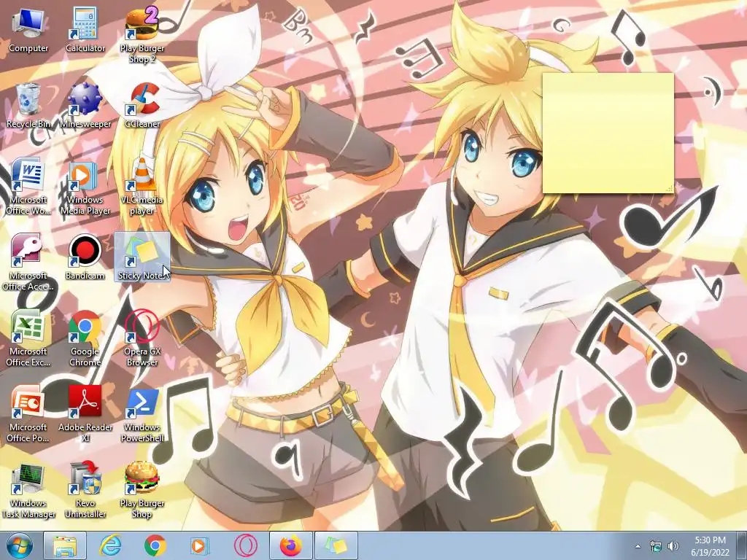Open the Computer desktop icon
The image size is (747, 560).
28,29
